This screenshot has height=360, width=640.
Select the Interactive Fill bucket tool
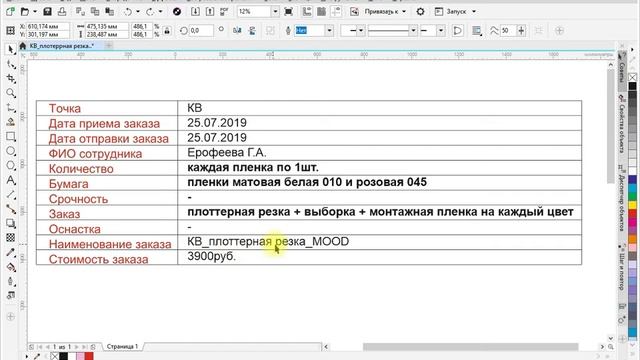point(11,267)
